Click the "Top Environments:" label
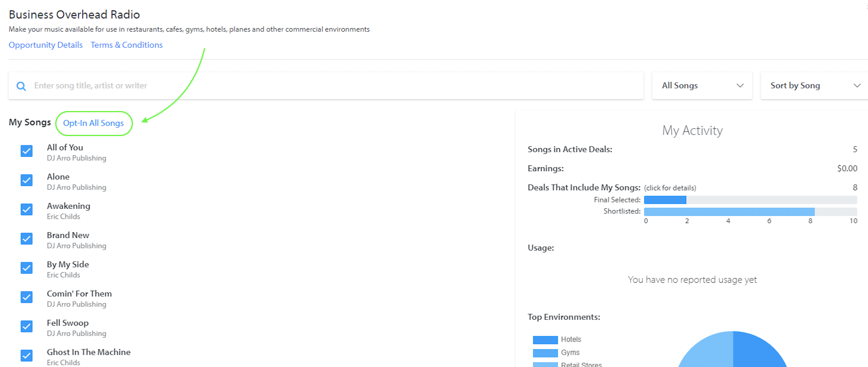Viewport: 868px width, 367px height. [564, 317]
